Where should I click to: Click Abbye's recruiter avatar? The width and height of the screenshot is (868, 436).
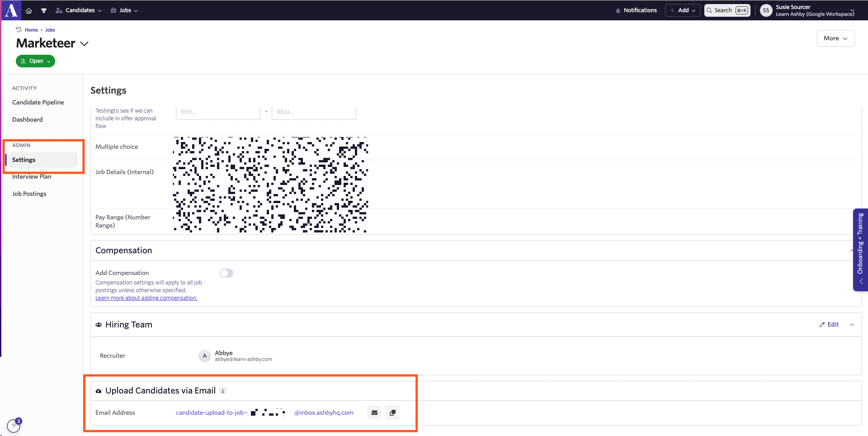point(205,356)
